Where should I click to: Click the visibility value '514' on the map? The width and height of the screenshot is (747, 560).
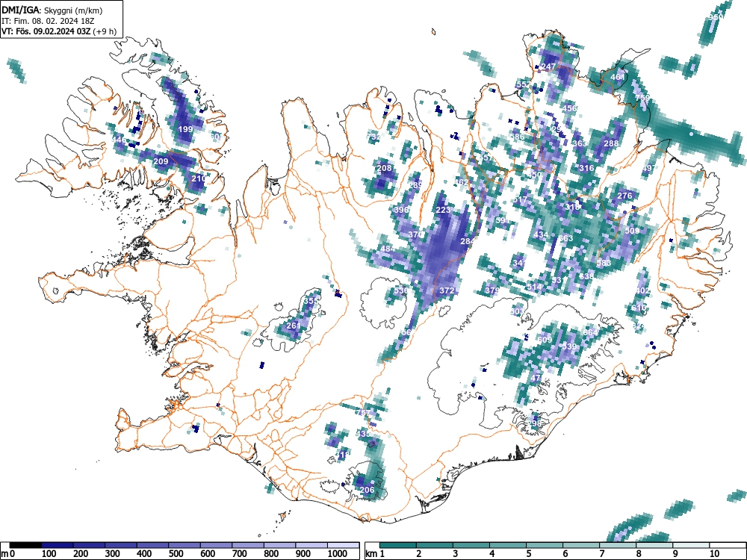[x=535, y=287]
